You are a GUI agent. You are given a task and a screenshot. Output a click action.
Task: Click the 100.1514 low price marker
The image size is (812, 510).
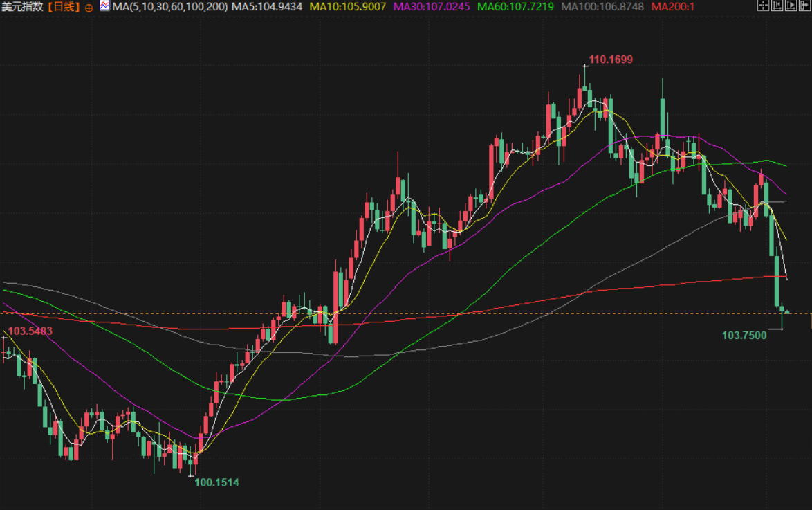[217, 482]
